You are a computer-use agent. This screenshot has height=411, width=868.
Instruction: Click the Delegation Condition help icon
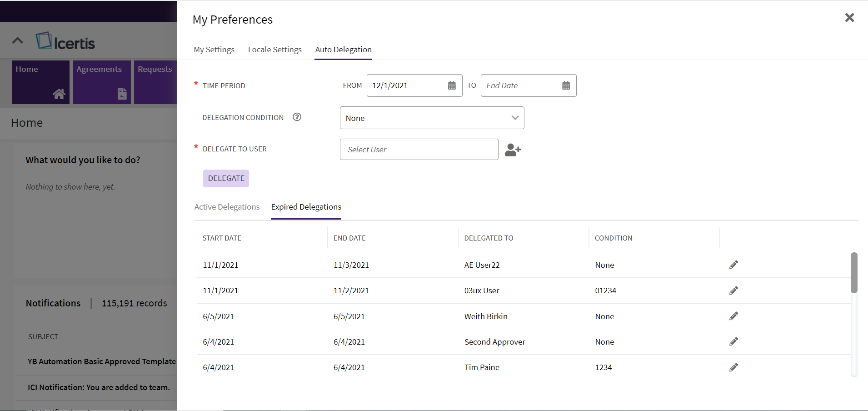coord(297,117)
